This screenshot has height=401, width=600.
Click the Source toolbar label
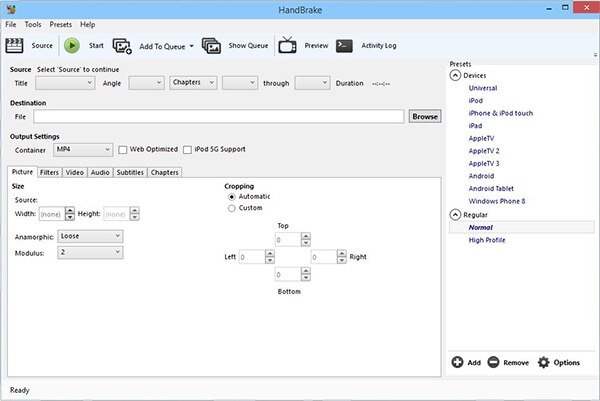[42, 46]
